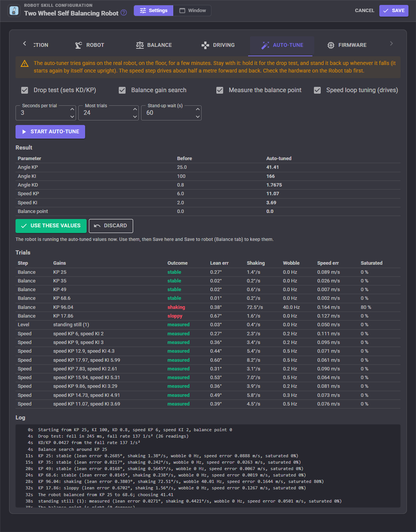This screenshot has height=532, width=416.
Task: Toggle Measure the balance point checkbox
Action: (x=220, y=90)
